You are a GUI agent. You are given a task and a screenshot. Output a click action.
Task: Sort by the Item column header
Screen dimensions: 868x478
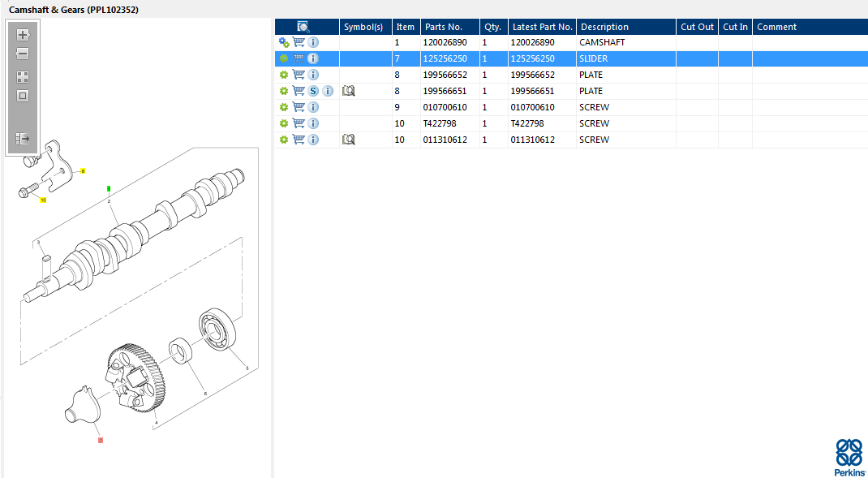click(x=406, y=27)
